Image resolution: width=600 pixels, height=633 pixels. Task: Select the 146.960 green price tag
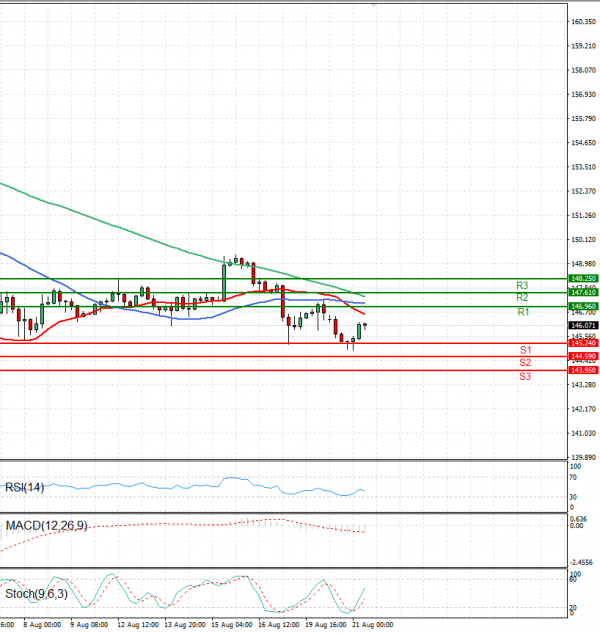click(583, 306)
